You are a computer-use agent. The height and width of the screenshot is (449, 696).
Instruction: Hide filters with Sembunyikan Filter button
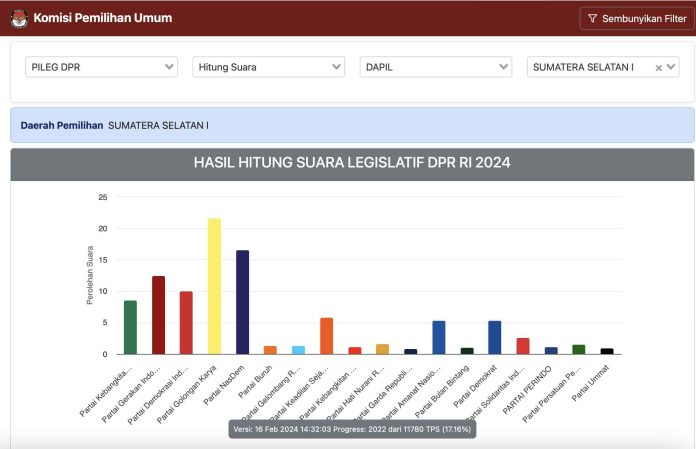click(637, 18)
